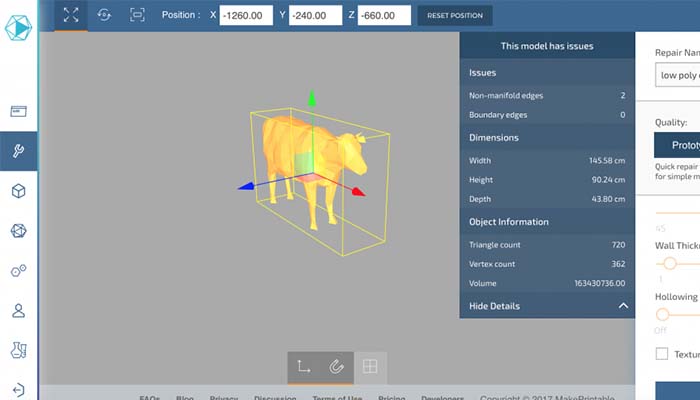
Task: Select the Prototype quality option
Action: click(x=678, y=144)
